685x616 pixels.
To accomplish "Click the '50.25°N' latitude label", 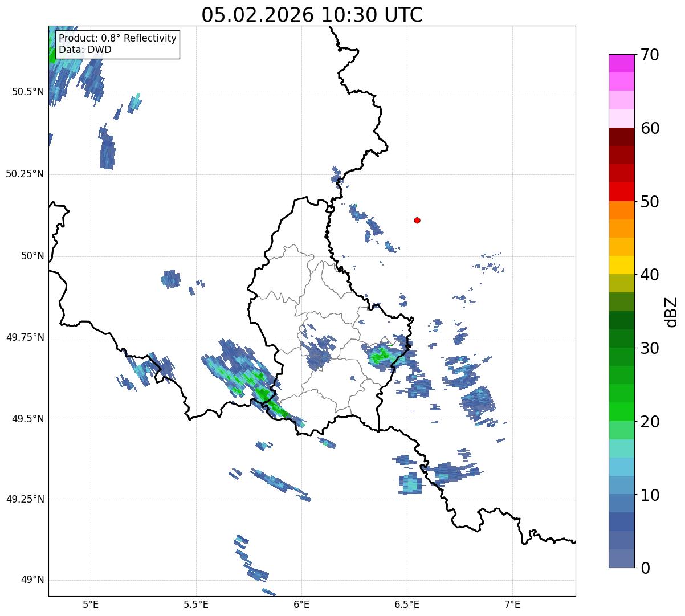I will click(x=25, y=174).
